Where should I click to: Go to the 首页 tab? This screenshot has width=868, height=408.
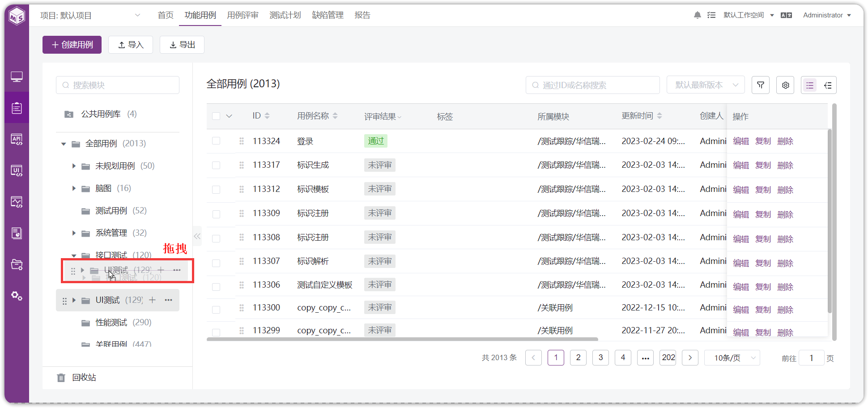pos(166,15)
